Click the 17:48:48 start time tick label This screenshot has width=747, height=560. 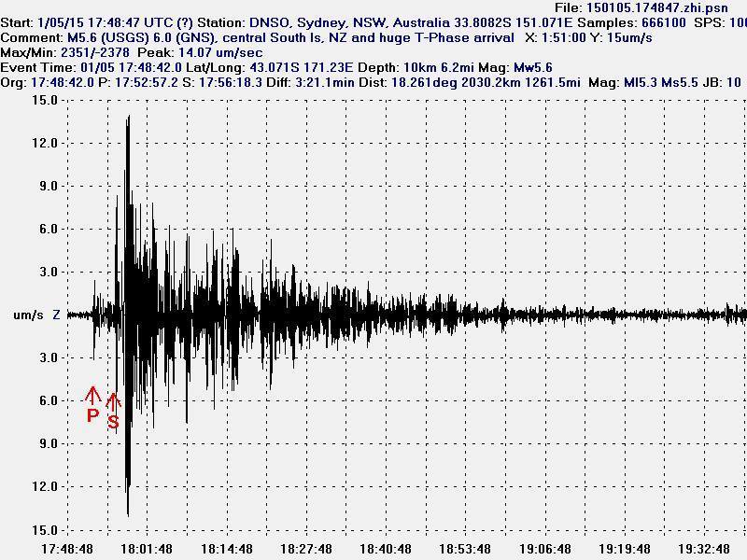tap(67, 549)
